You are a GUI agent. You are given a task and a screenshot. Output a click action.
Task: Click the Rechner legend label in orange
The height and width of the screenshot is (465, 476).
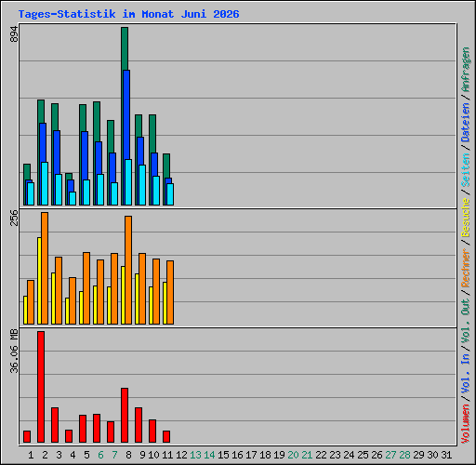pos(466,268)
